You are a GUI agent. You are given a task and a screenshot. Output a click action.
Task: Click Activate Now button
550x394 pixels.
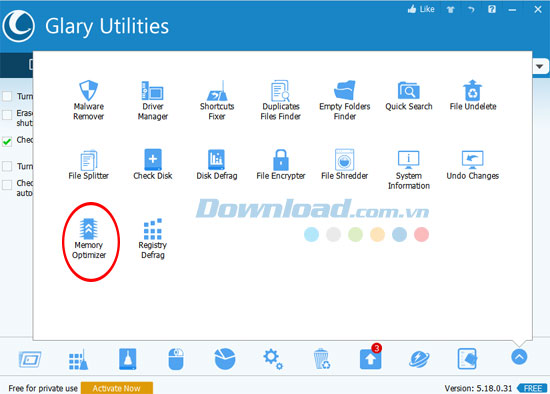[x=117, y=388]
